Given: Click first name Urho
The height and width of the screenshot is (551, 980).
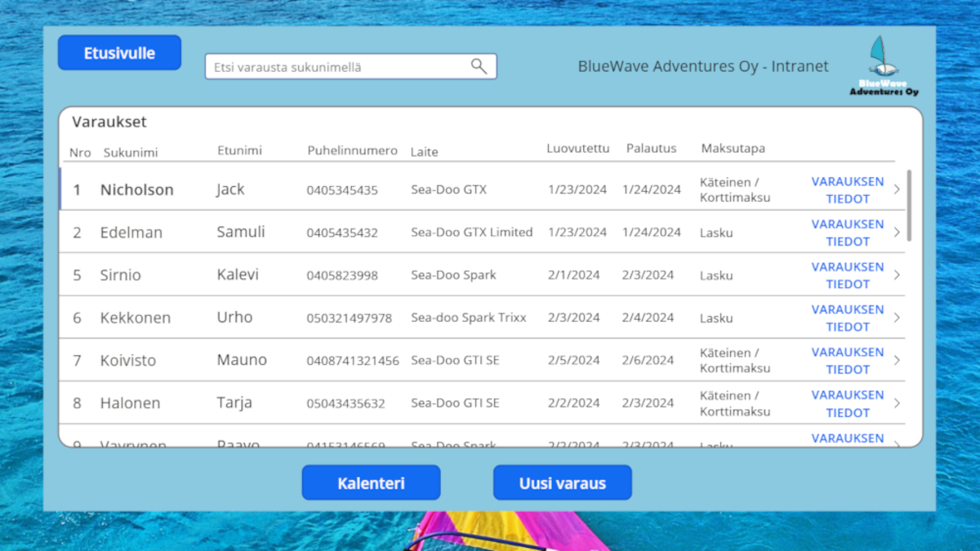Looking at the screenshot, I should tap(234, 317).
